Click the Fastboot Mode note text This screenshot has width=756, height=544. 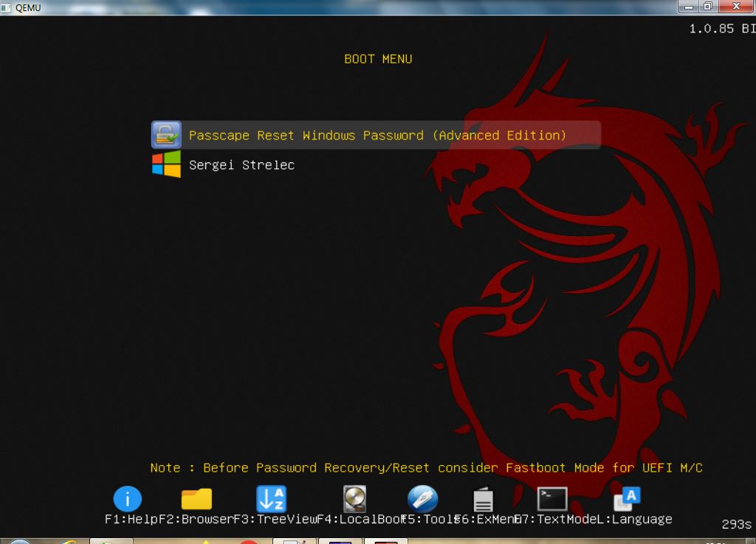[x=426, y=467]
